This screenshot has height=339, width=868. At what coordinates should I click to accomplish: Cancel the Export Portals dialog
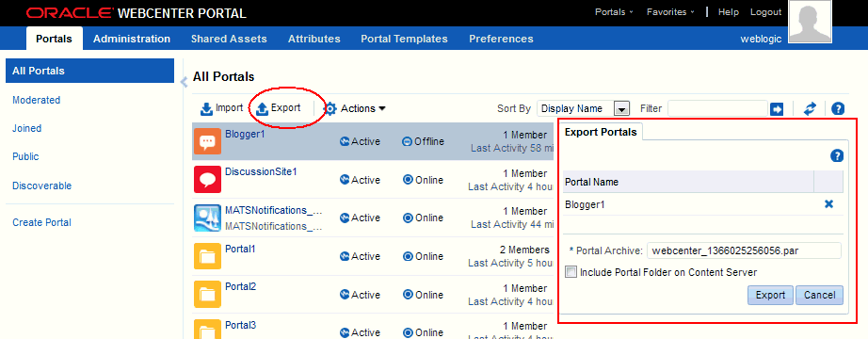tap(819, 296)
